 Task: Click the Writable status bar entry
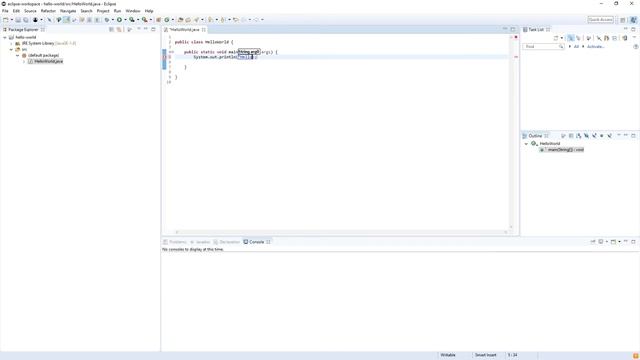click(x=448, y=355)
